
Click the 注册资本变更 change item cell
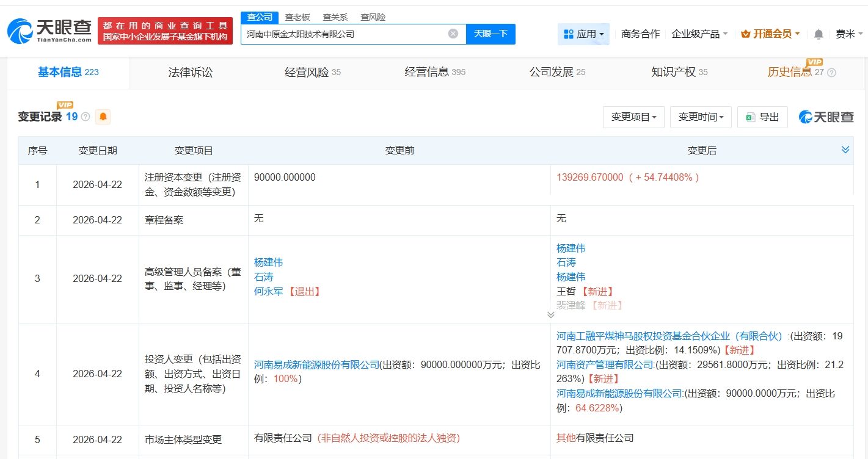[x=193, y=185]
